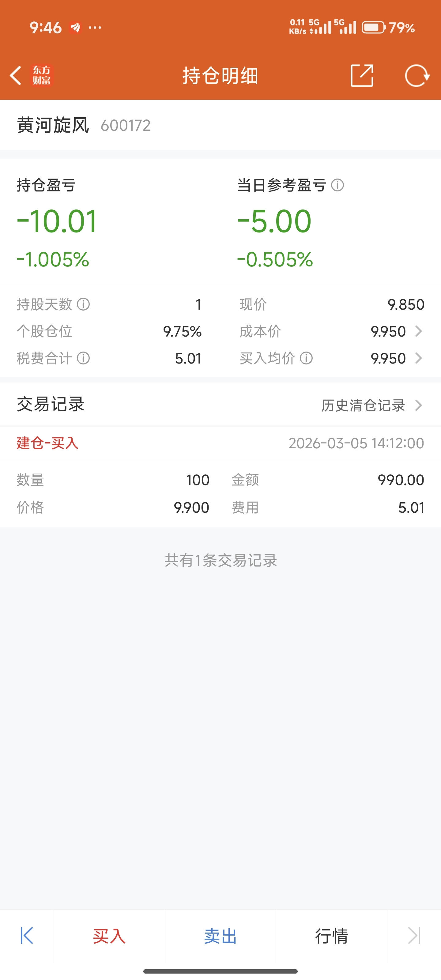The image size is (441, 980).
Task: Tap the back arrow in header
Action: coord(16,75)
